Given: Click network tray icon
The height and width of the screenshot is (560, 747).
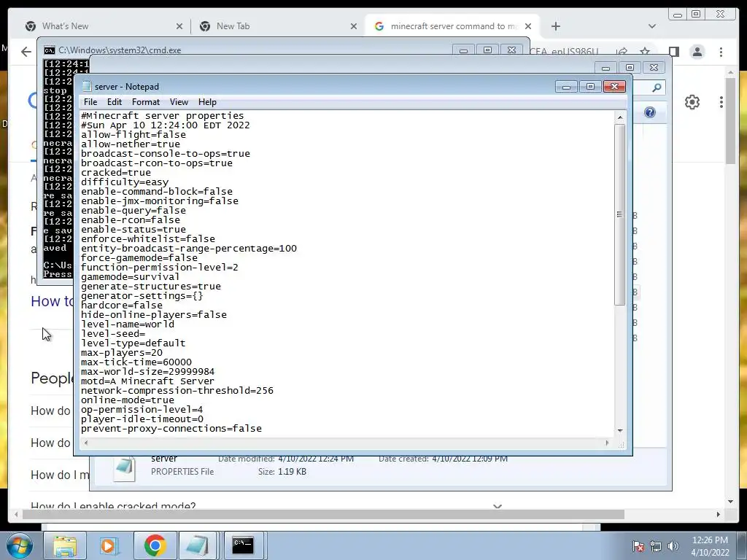Looking at the screenshot, I should tap(656, 546).
